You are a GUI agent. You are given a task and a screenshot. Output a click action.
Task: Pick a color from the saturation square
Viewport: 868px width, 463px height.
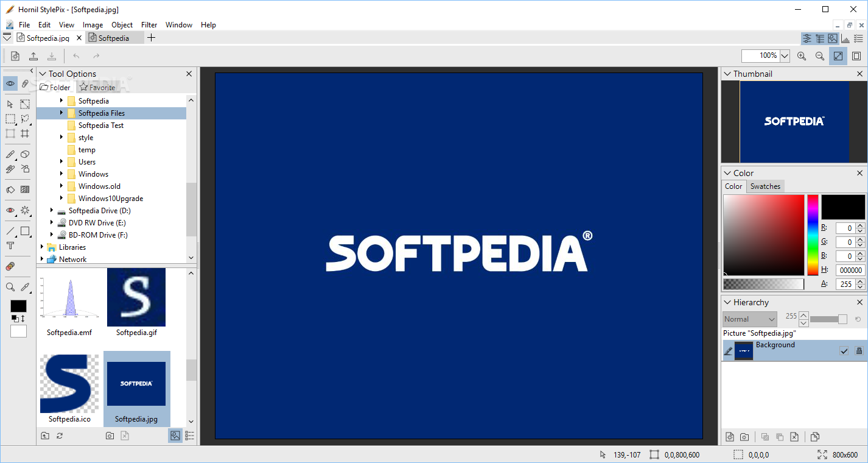pyautogui.click(x=764, y=235)
